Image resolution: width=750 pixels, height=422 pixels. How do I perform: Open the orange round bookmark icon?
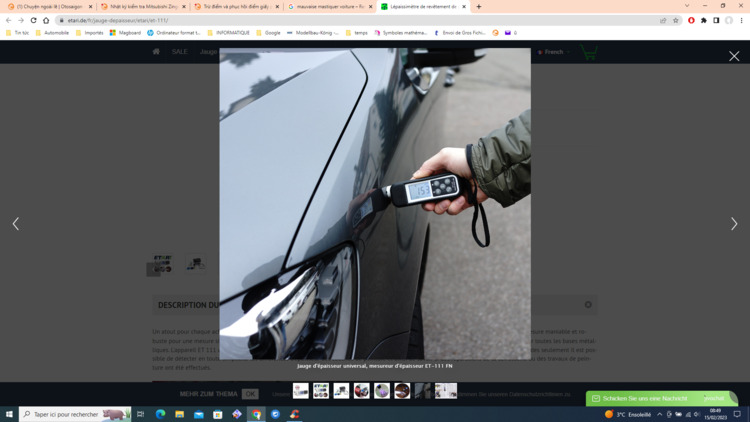click(x=495, y=33)
